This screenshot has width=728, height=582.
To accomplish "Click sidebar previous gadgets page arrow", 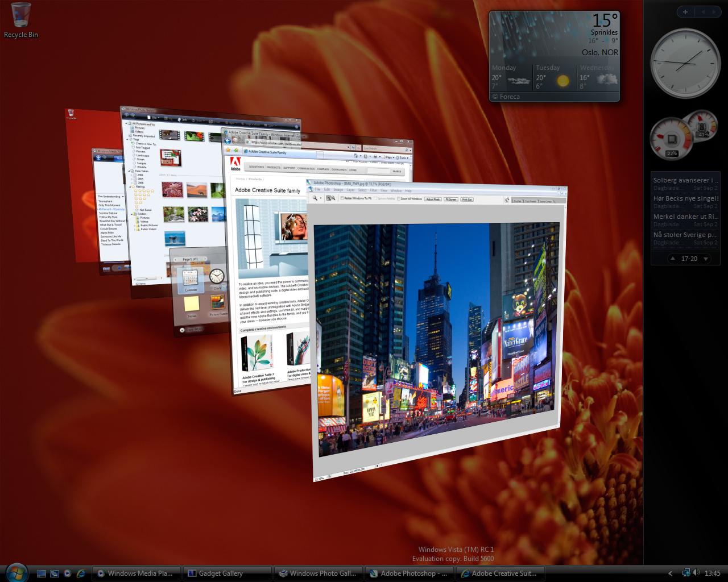I will [703, 11].
